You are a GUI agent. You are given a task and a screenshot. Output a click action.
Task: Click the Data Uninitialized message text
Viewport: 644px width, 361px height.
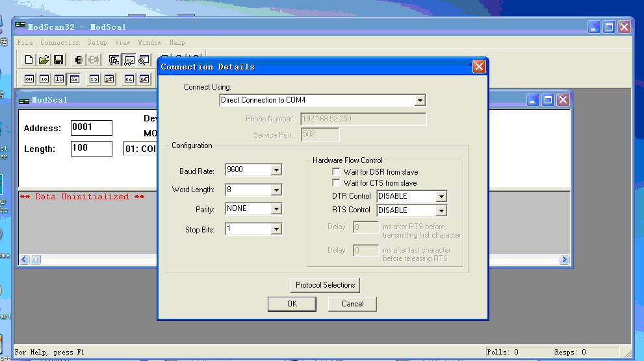(82, 197)
